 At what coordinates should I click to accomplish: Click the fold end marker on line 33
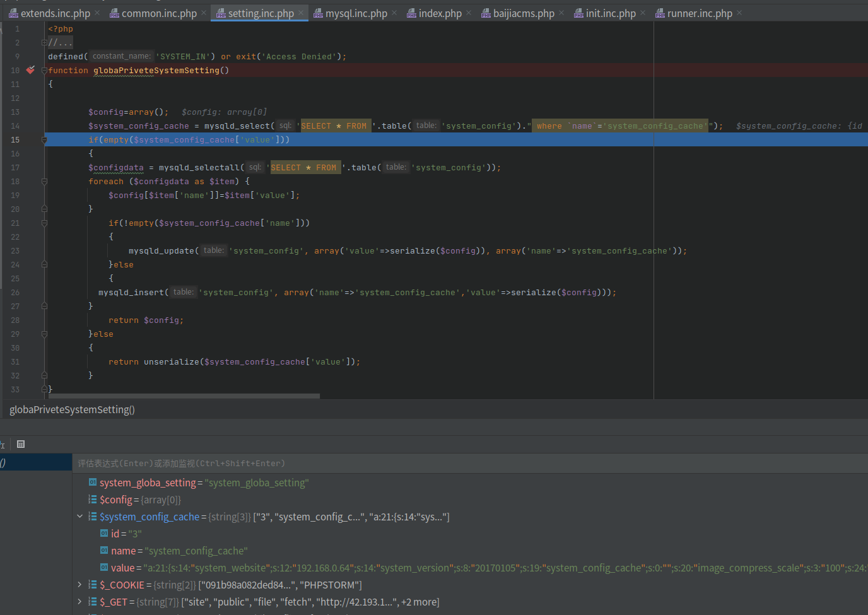(44, 389)
